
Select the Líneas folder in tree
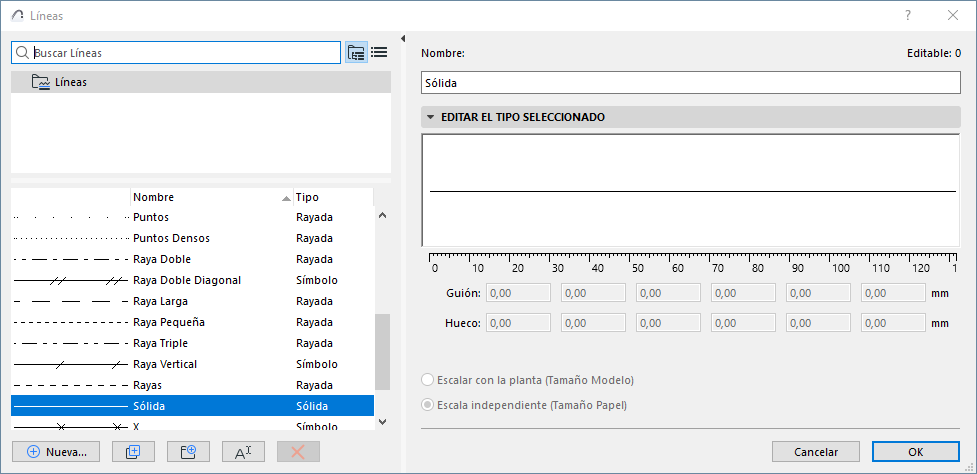click(201, 82)
